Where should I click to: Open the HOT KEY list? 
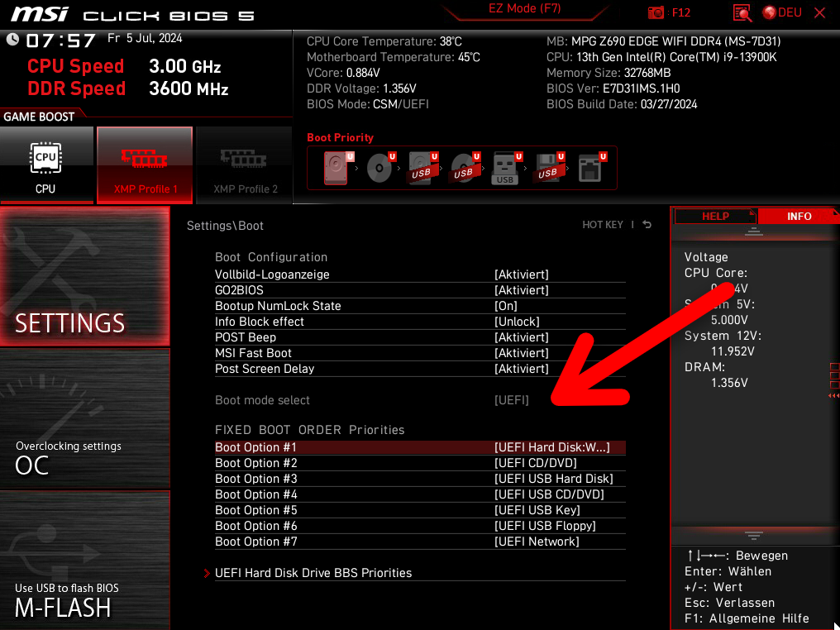(x=603, y=224)
